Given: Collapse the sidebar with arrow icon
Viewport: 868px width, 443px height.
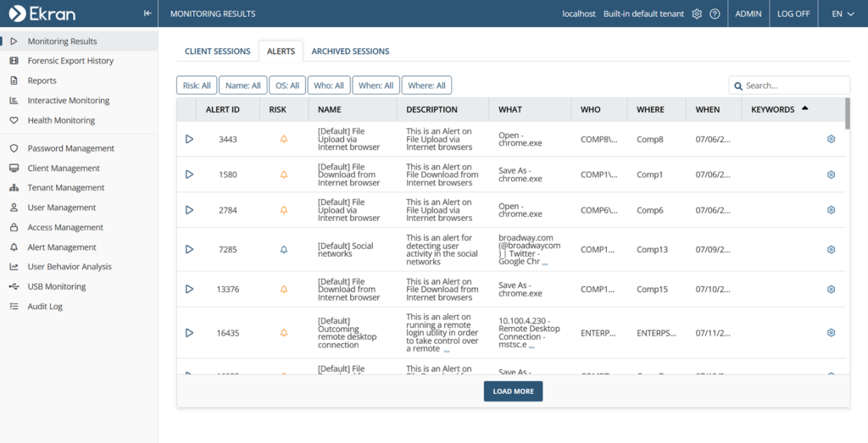Looking at the screenshot, I should pos(147,14).
